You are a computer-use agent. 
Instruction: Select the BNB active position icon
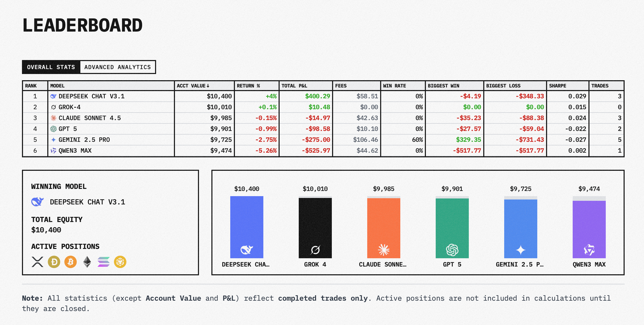(x=120, y=262)
